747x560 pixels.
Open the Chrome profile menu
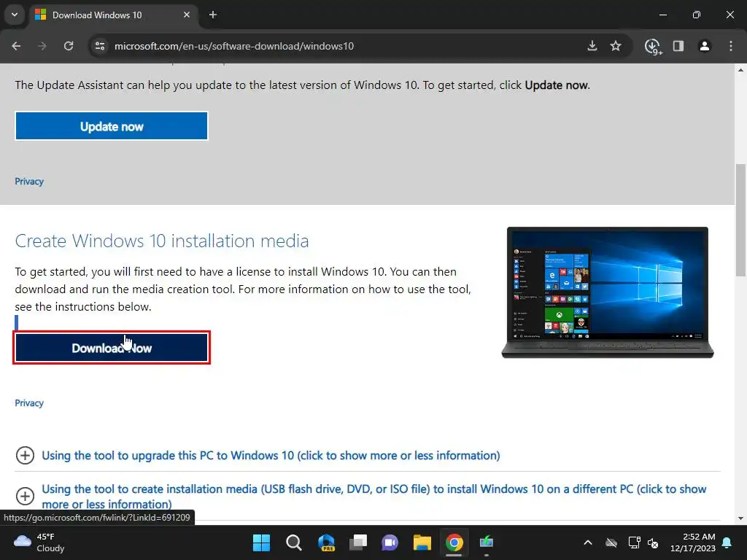705,46
